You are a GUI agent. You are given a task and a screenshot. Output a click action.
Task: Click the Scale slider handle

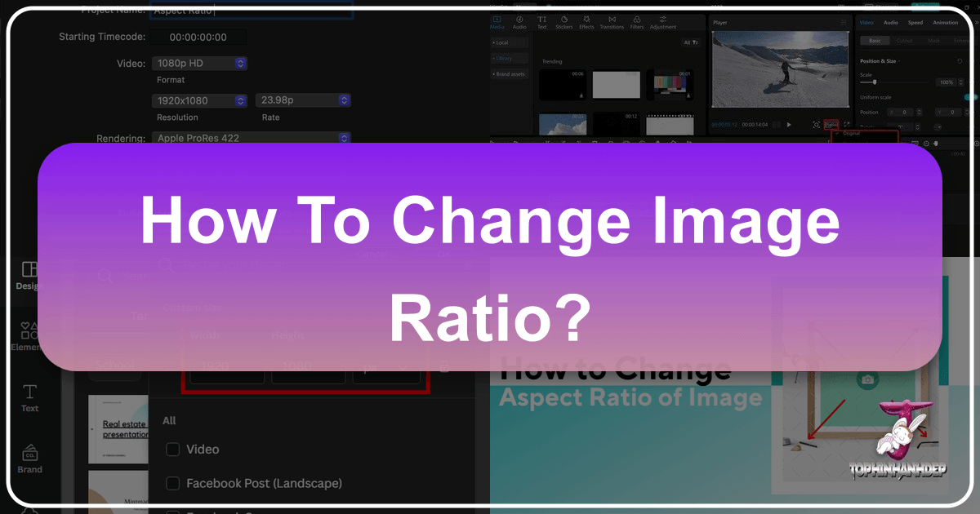point(875,82)
